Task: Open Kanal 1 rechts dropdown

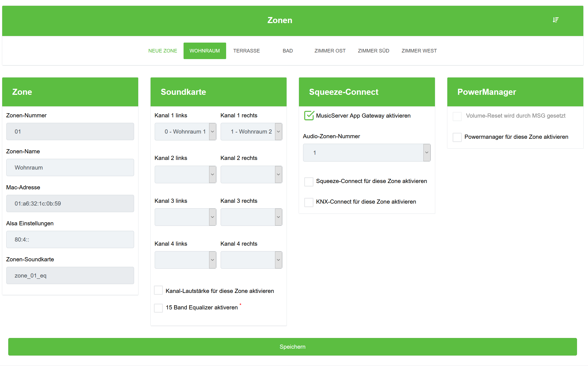Action: point(251,132)
